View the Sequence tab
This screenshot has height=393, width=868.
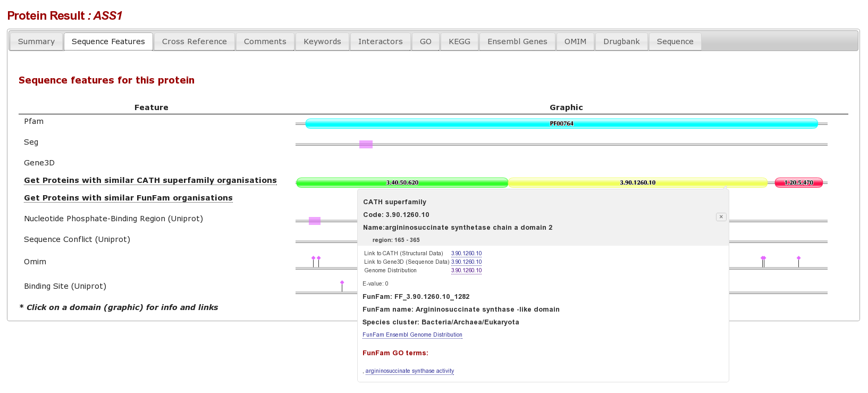[x=675, y=41]
